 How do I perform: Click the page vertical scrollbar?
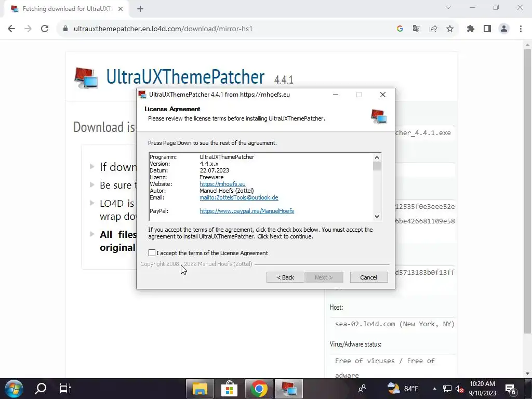527,191
